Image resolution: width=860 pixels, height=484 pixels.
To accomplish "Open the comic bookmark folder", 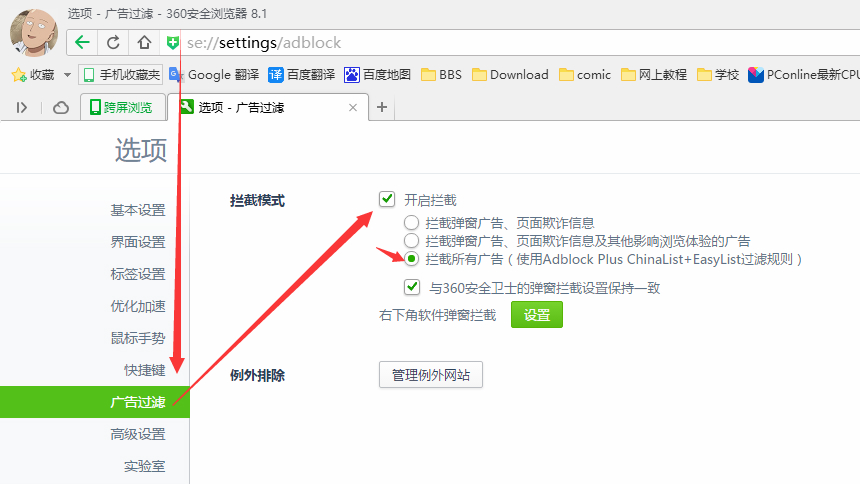I will point(585,75).
